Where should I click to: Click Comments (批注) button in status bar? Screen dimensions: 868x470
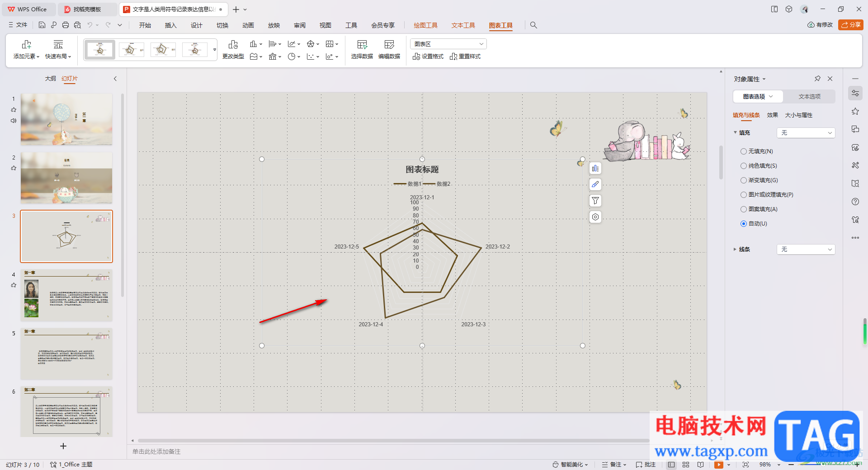(646, 465)
